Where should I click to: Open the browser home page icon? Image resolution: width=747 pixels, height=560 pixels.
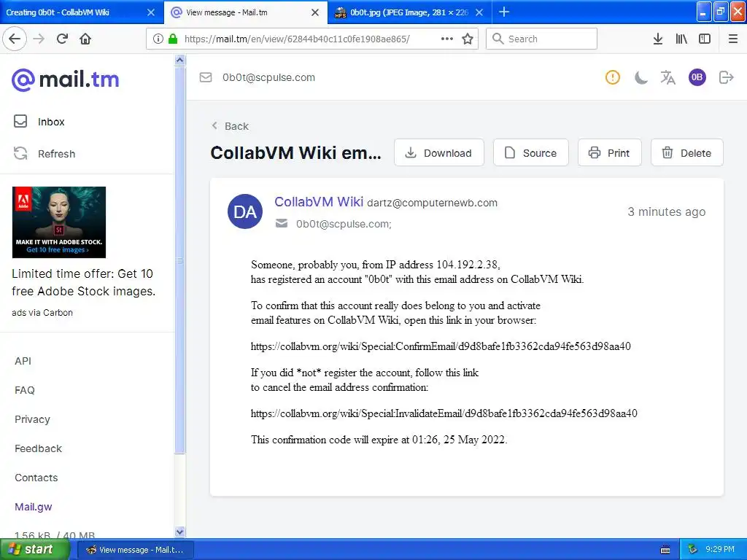(85, 39)
